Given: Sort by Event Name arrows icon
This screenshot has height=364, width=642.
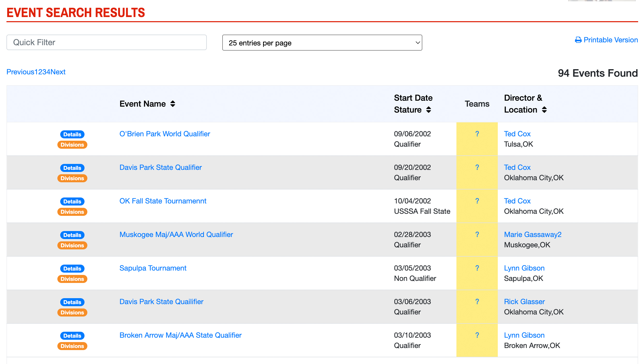Looking at the screenshot, I should point(173,104).
